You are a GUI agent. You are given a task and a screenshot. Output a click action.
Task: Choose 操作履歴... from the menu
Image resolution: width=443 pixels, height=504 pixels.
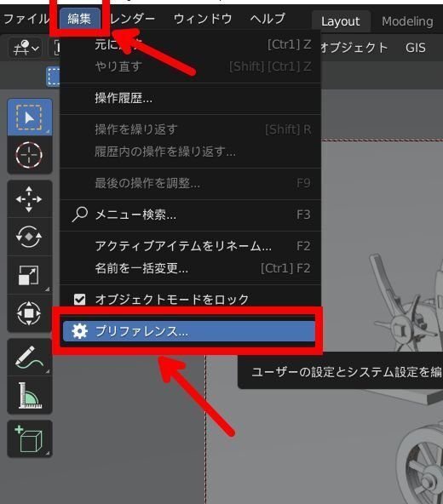[x=191, y=99]
